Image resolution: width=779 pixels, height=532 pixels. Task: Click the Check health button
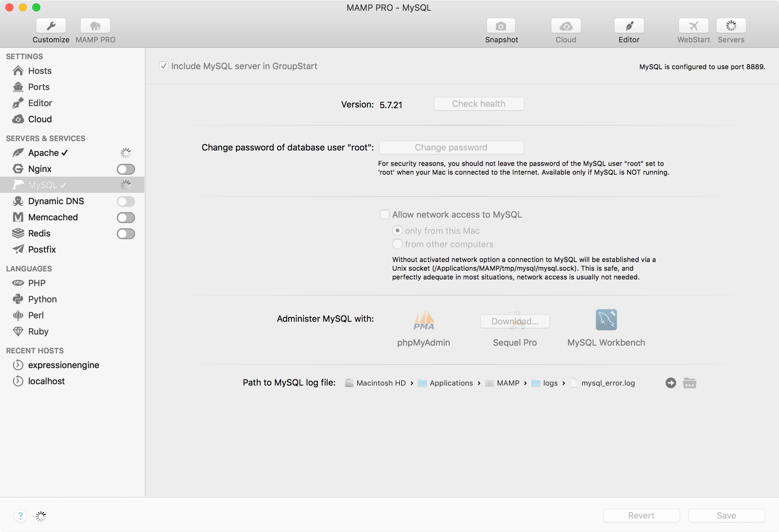pyautogui.click(x=479, y=104)
